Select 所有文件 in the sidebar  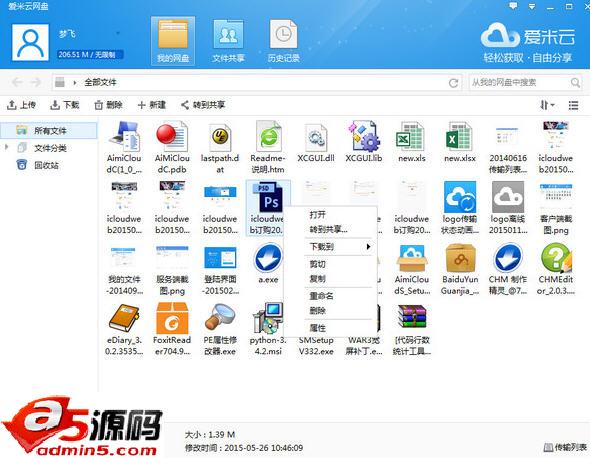49,131
